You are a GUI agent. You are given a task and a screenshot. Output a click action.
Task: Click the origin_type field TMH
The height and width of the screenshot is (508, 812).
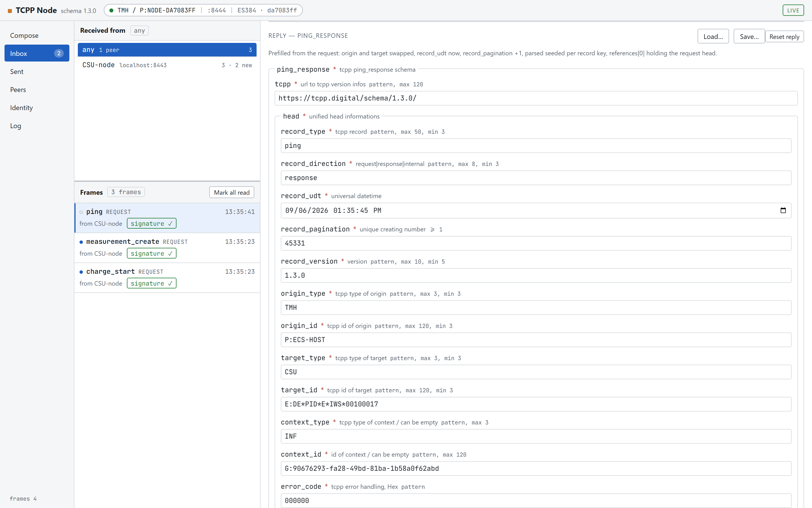[536, 308]
